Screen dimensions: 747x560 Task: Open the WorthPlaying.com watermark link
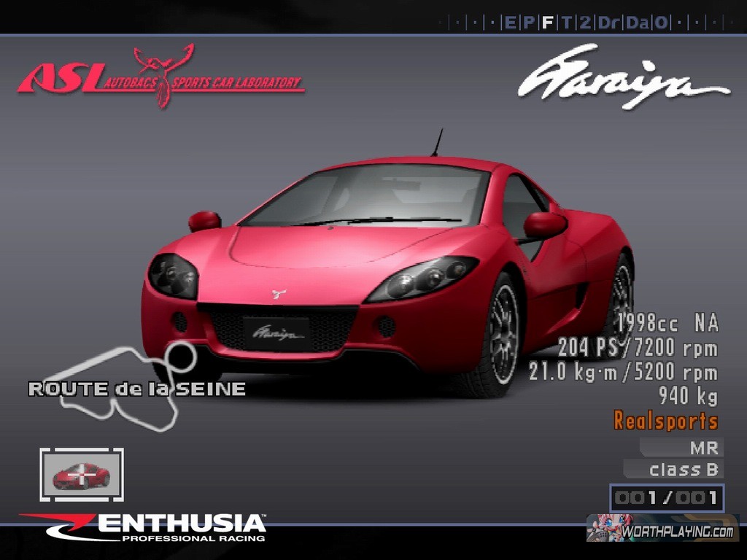tap(662, 529)
